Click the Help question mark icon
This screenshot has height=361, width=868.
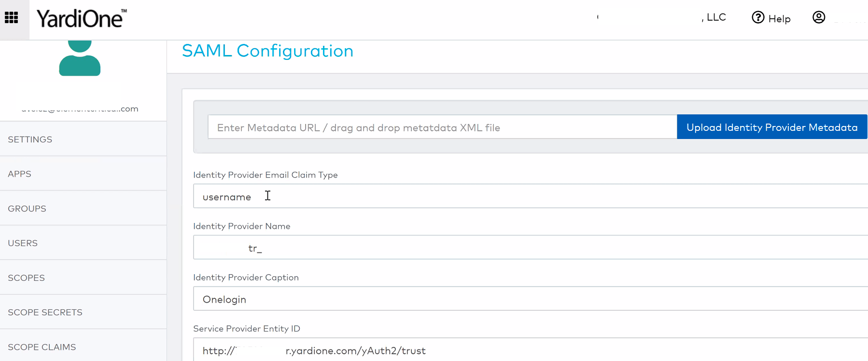(x=758, y=18)
